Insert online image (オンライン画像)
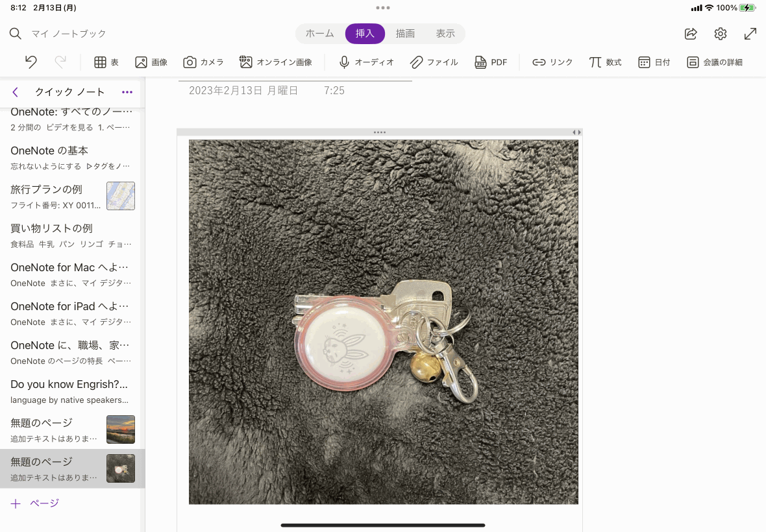 coord(275,62)
